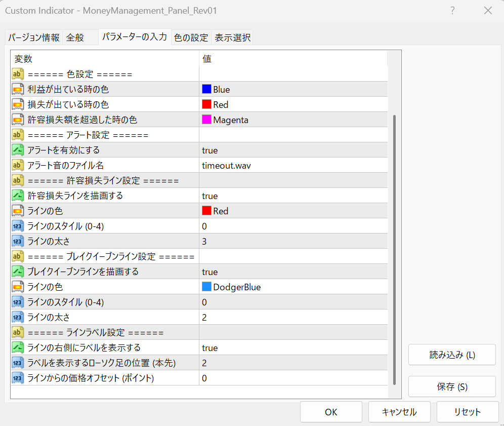The width and height of the screenshot is (504, 426).
Task: Select the timeout.wav value field
Action: click(293, 165)
